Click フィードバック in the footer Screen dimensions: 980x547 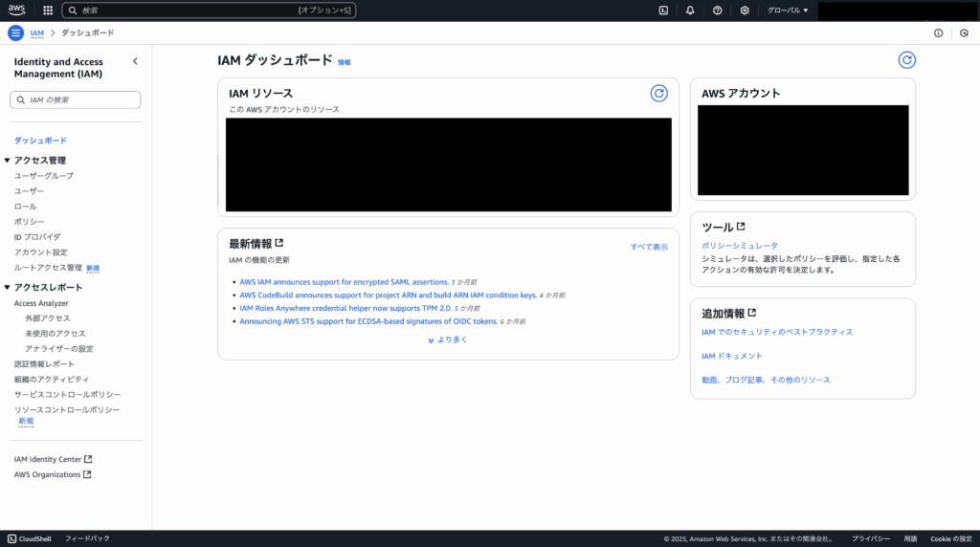point(87,539)
